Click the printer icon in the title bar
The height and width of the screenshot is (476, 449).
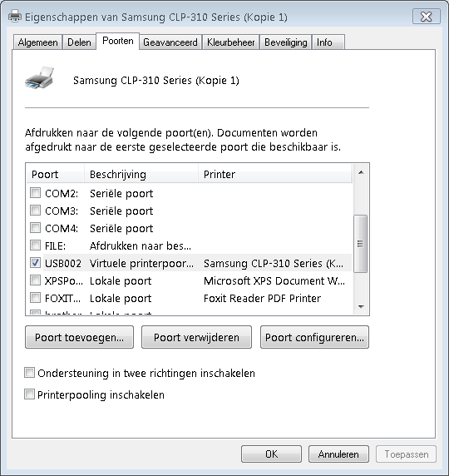pyautogui.click(x=15, y=16)
